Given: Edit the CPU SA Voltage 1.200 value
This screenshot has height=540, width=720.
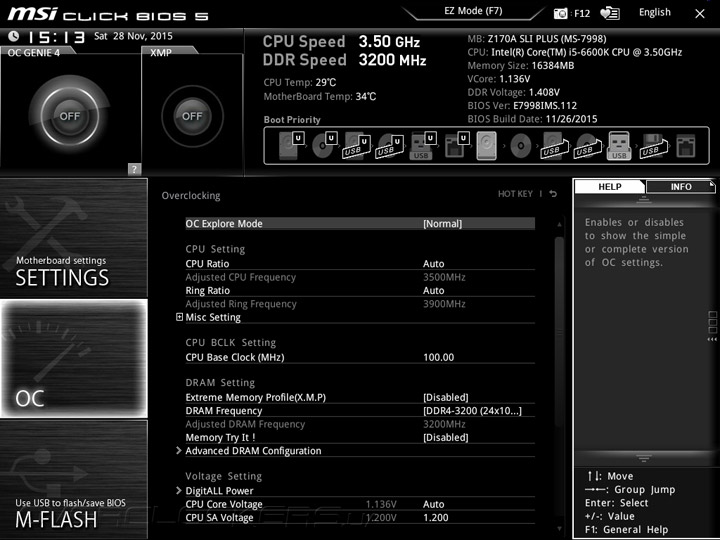Looking at the screenshot, I should tap(436, 518).
